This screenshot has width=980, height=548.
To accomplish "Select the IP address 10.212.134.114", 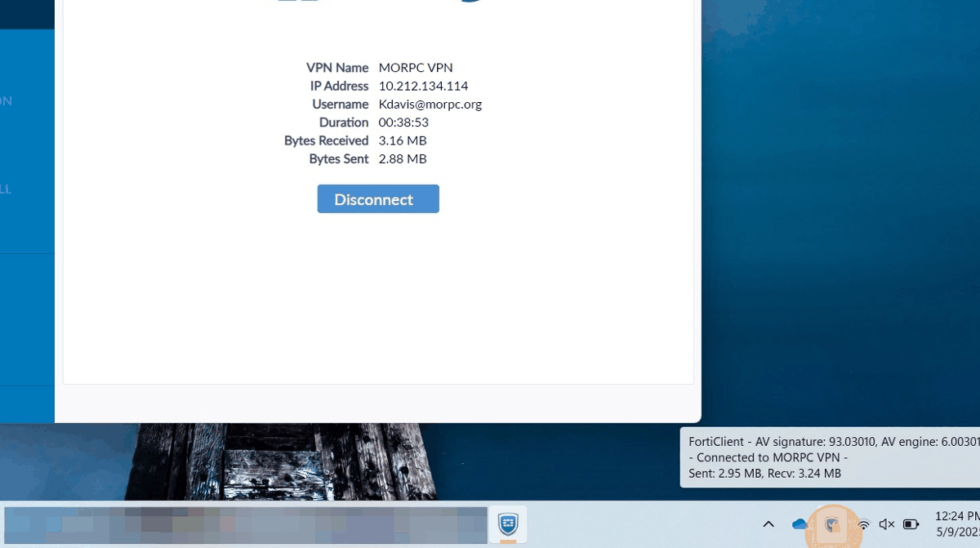I will (423, 86).
